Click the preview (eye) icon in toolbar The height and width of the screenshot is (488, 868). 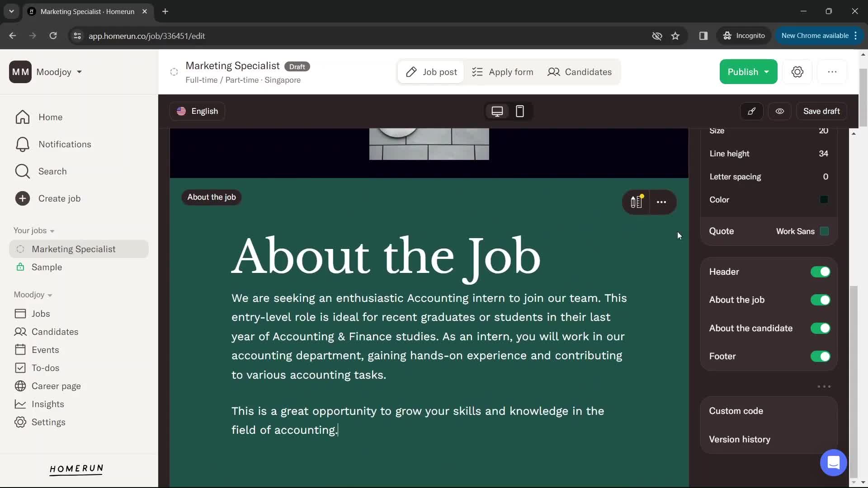click(x=779, y=111)
